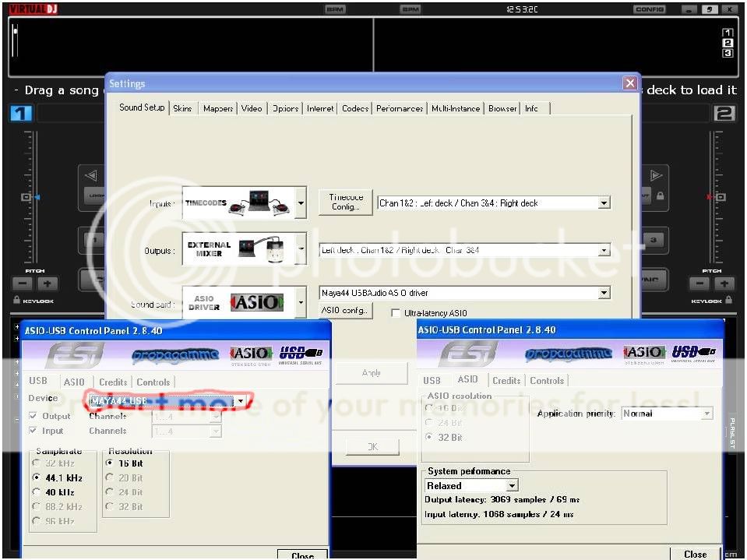This screenshot has width=747, height=560.
Task: Open the Application priority dropdown
Action: pos(707,414)
